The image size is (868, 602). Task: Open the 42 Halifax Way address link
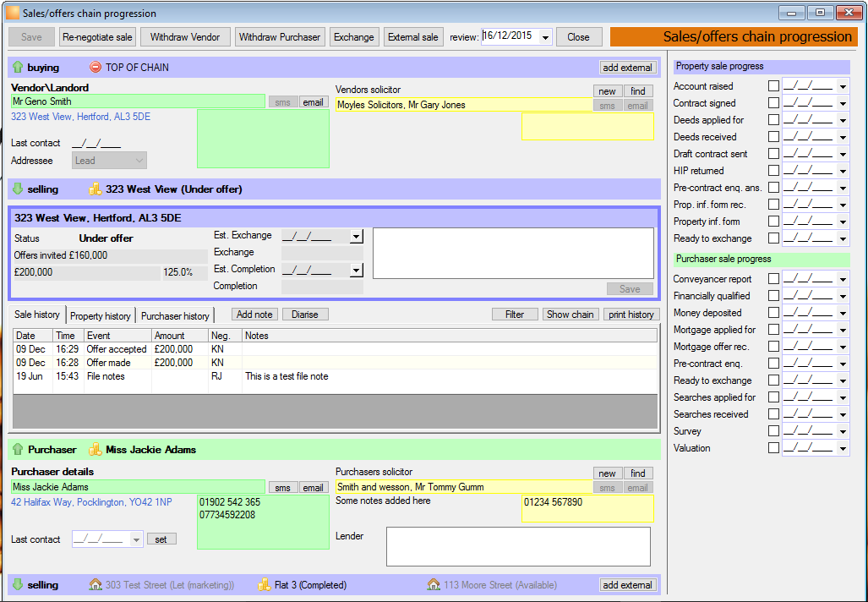(x=91, y=502)
